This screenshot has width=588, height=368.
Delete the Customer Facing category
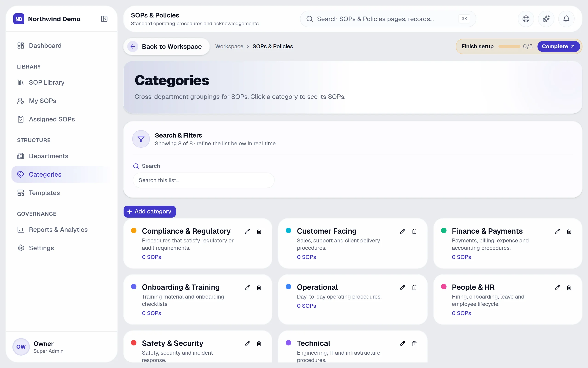414,231
